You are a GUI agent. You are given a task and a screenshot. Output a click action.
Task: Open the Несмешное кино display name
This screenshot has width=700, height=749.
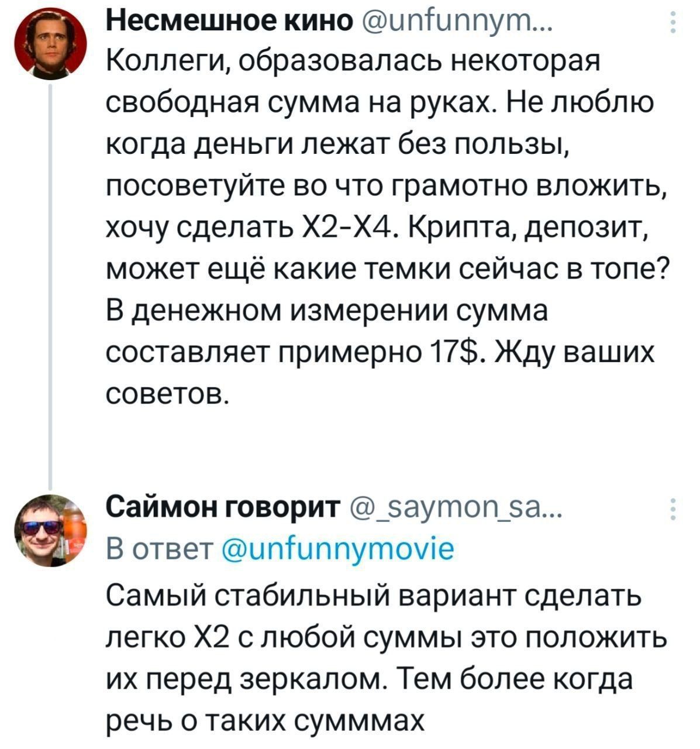click(229, 23)
